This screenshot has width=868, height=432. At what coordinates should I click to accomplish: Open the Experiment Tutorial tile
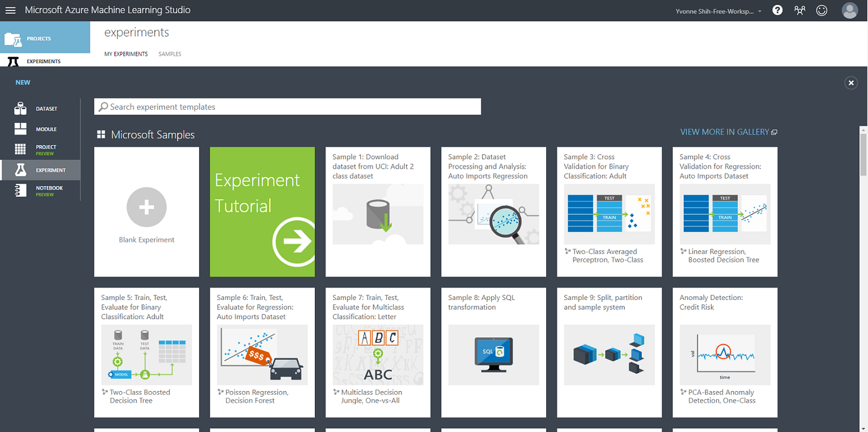[x=262, y=211]
